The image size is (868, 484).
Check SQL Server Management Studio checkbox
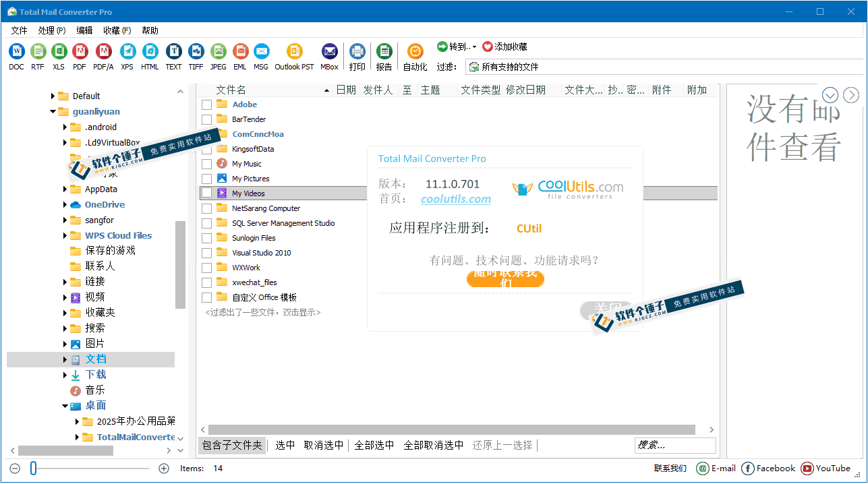[206, 223]
